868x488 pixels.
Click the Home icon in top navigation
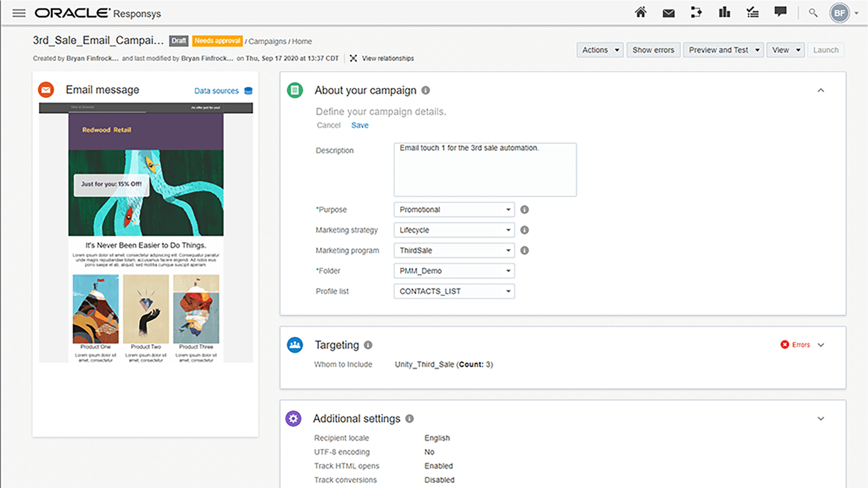pos(640,12)
